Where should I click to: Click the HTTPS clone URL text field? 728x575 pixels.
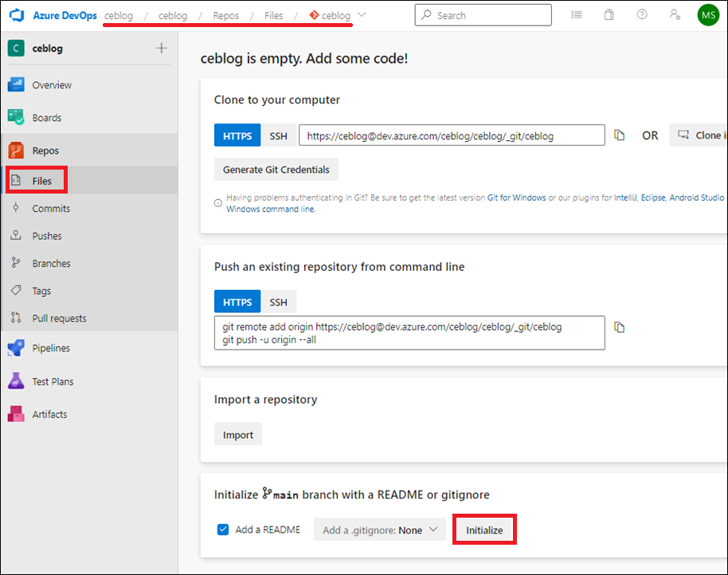pos(452,135)
